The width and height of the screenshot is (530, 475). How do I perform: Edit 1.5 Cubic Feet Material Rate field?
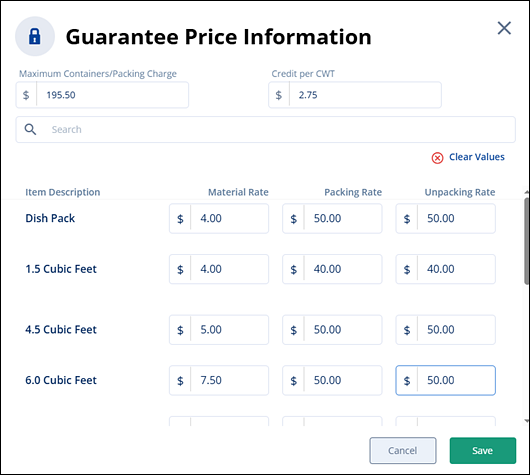pyautogui.click(x=219, y=269)
